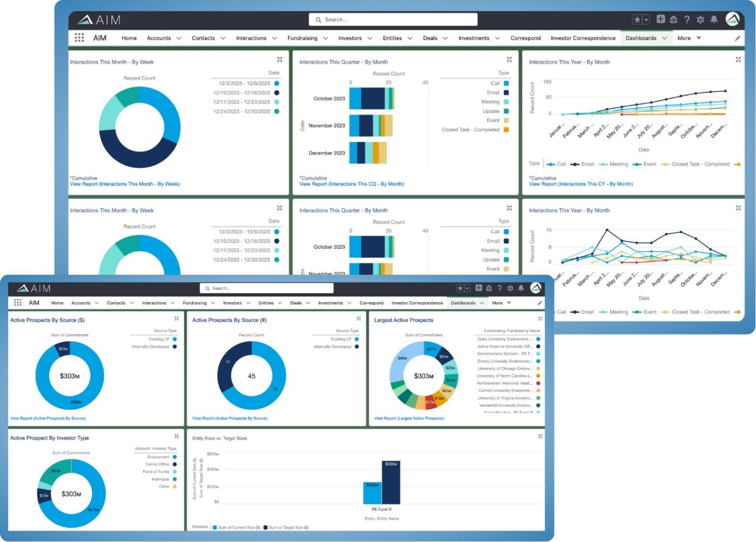This screenshot has height=542, width=756.
Task: Open the Setup gear in the front window
Action: [x=510, y=288]
